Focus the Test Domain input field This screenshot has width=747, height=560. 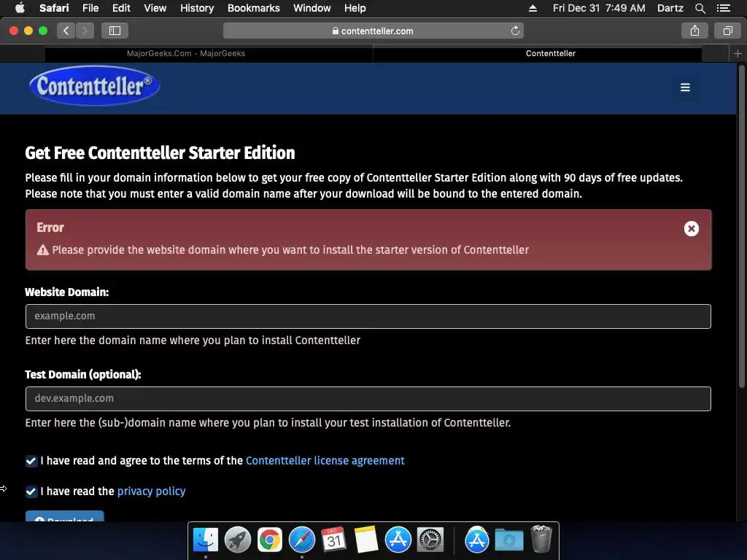368,399
